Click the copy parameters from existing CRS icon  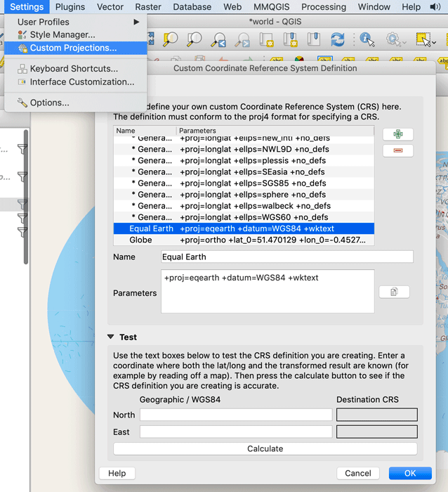tap(394, 292)
